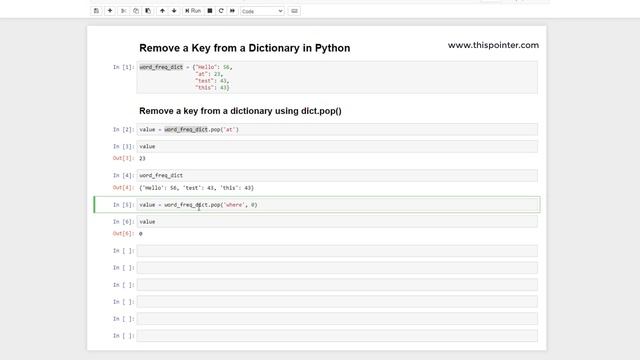The image size is (640, 360).
Task: Select cell In [1] defining word_freq_dict
Action: pyautogui.click(x=337, y=77)
